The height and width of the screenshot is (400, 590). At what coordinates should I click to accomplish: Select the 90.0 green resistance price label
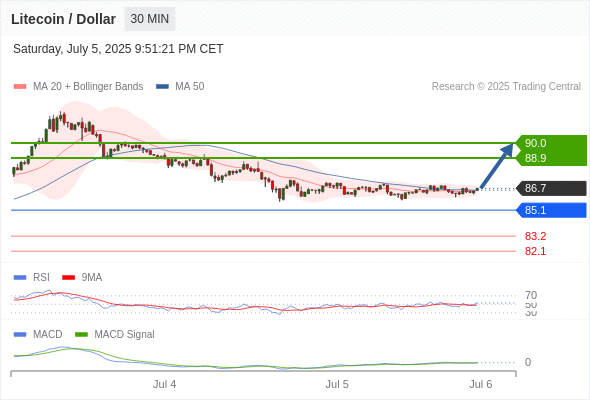tap(535, 143)
